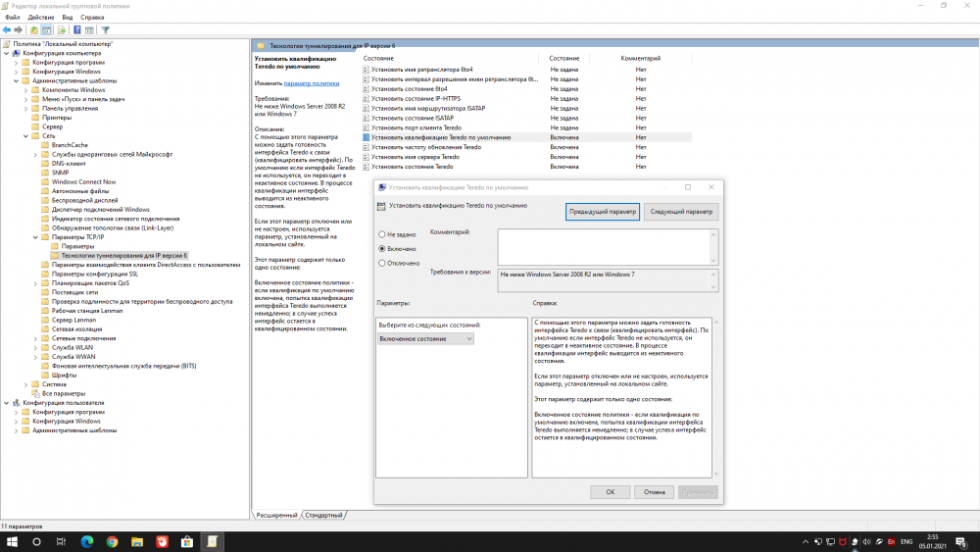980x552 pixels.
Task: Open Task View on the taskbar
Action: coord(61,542)
